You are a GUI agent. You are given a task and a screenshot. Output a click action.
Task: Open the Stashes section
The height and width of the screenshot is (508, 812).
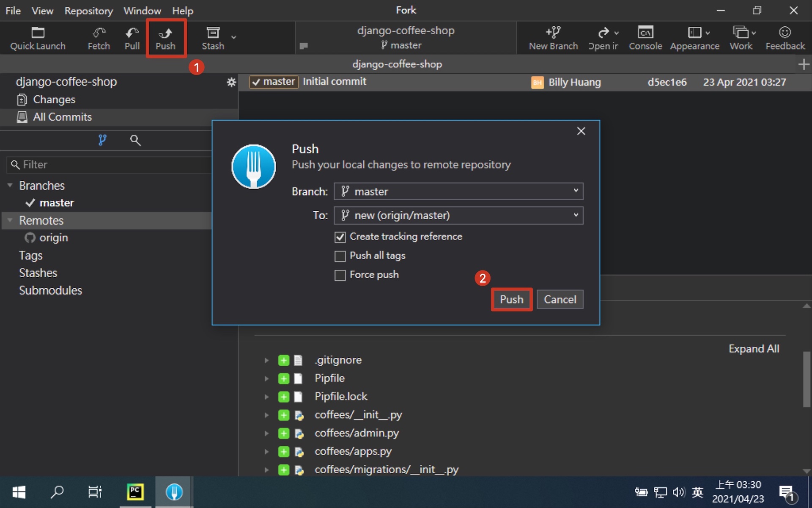click(38, 273)
